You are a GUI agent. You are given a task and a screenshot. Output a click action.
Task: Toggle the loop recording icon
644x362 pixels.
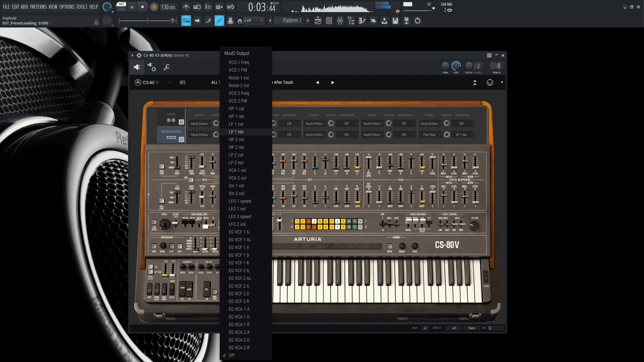[230, 7]
